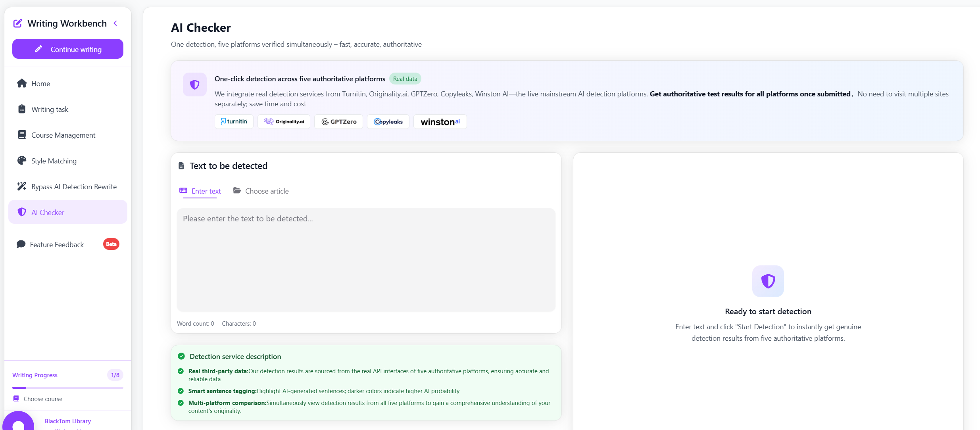Click the GPTZero platform badge

(339, 122)
